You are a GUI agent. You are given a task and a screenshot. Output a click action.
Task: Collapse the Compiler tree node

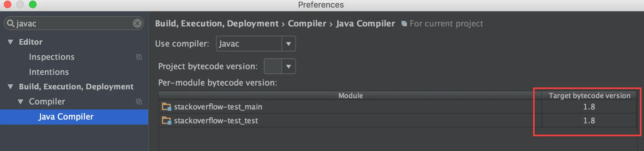click(x=20, y=102)
